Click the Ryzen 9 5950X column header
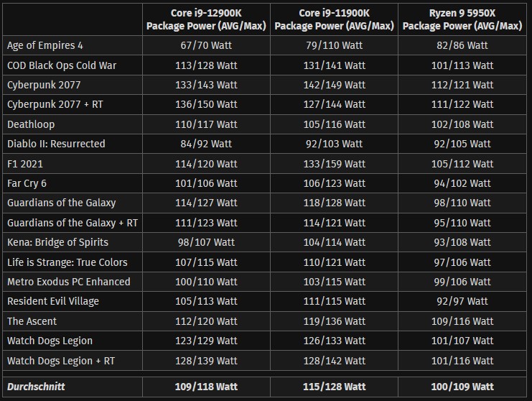 pos(462,19)
